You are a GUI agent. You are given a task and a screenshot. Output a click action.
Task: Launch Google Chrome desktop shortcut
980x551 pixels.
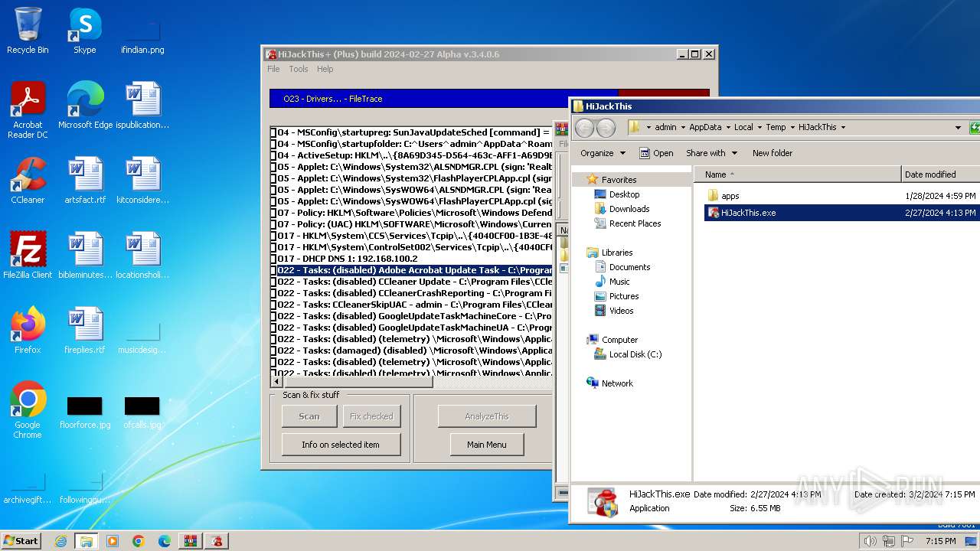pos(28,410)
